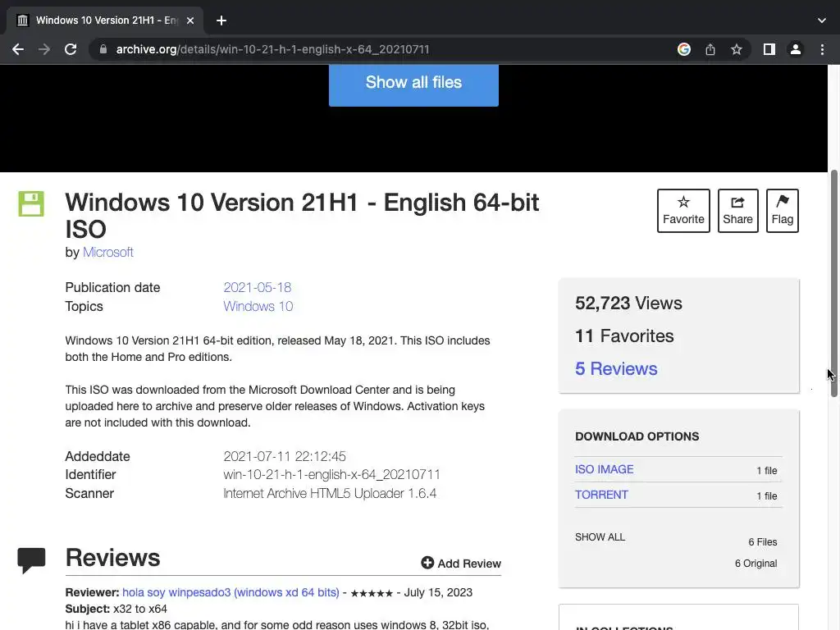Click the browser back arrow
The width and height of the screenshot is (840, 630).
tap(18, 49)
